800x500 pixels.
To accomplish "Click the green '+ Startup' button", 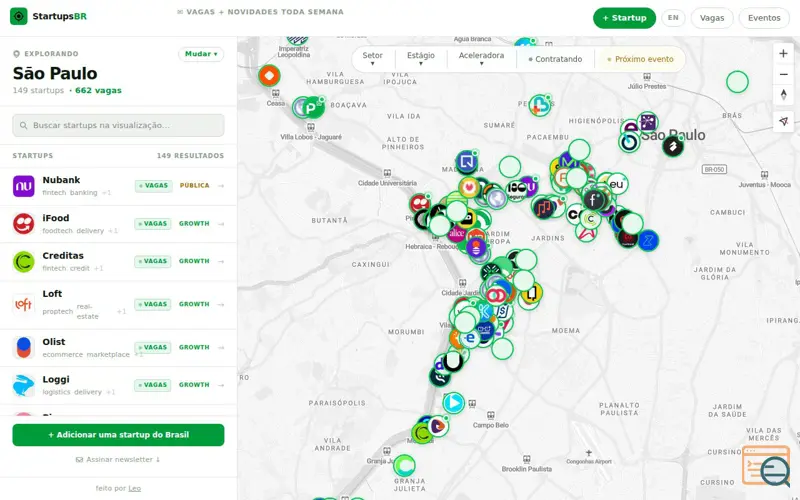I will point(624,18).
